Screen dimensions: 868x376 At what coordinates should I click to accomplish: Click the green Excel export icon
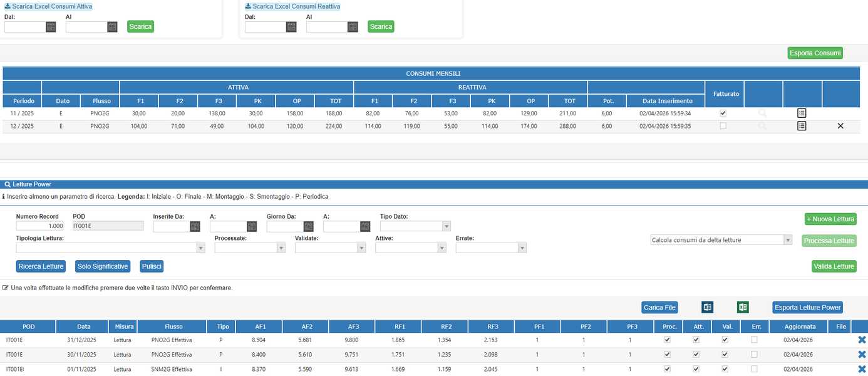[x=743, y=308]
